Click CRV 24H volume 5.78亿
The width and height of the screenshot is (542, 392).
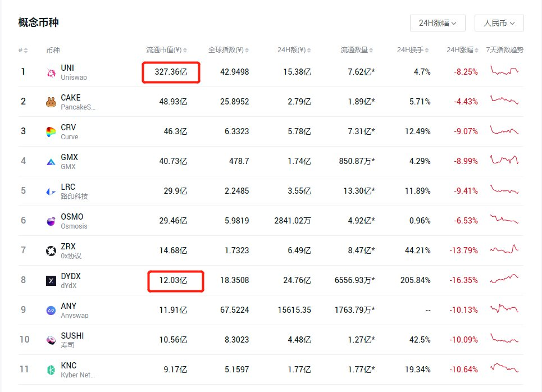(x=299, y=131)
